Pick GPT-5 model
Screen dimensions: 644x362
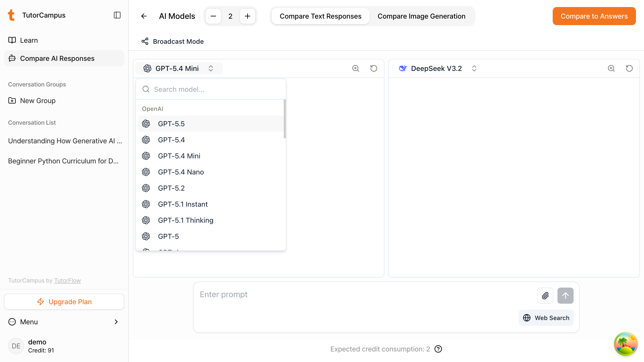(211, 236)
